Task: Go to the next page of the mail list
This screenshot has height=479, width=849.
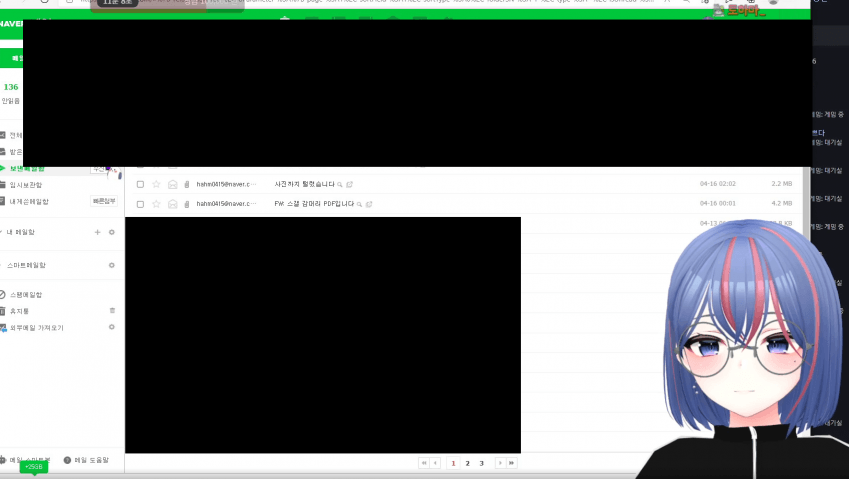Action: (x=500, y=463)
